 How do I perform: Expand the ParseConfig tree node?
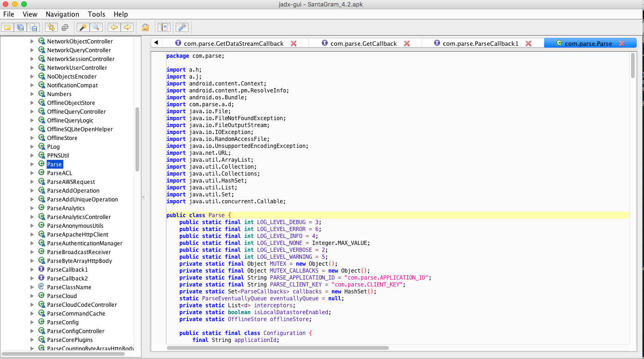coord(32,322)
